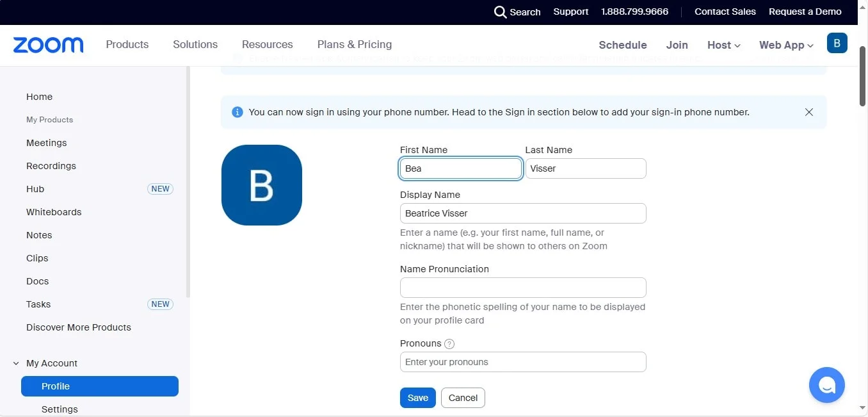Open Settings under My Account
The height and width of the screenshot is (417, 868).
[60, 409]
